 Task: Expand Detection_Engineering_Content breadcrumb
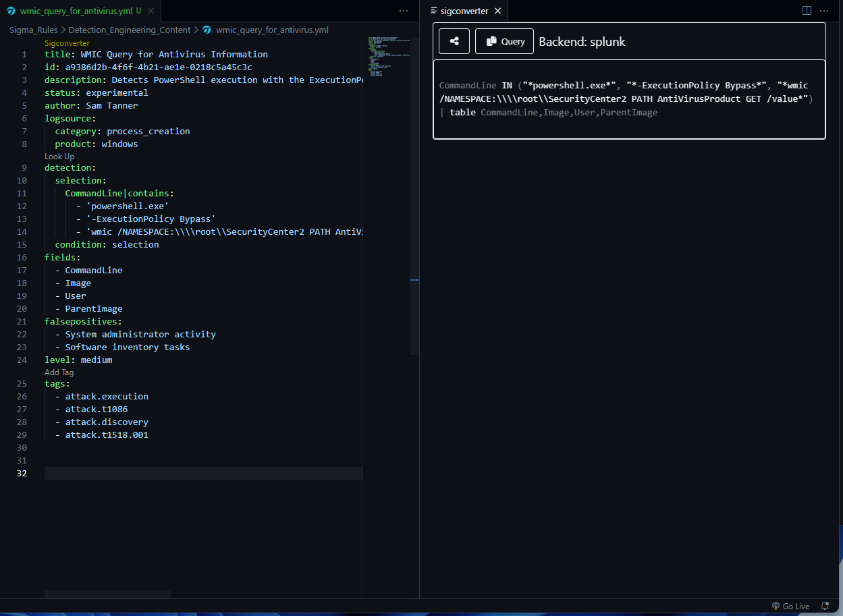[130, 30]
